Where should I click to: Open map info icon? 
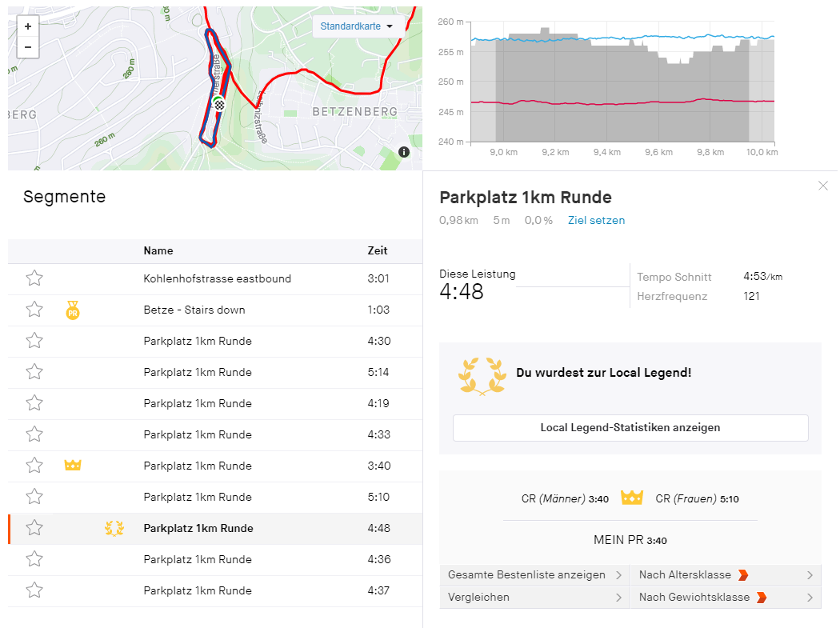[x=404, y=152]
